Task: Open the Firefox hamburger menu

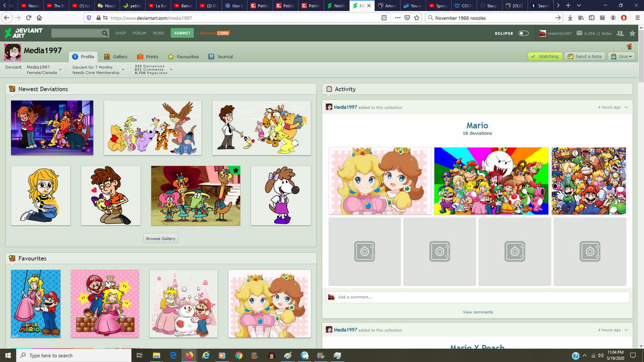Action: (x=637, y=18)
